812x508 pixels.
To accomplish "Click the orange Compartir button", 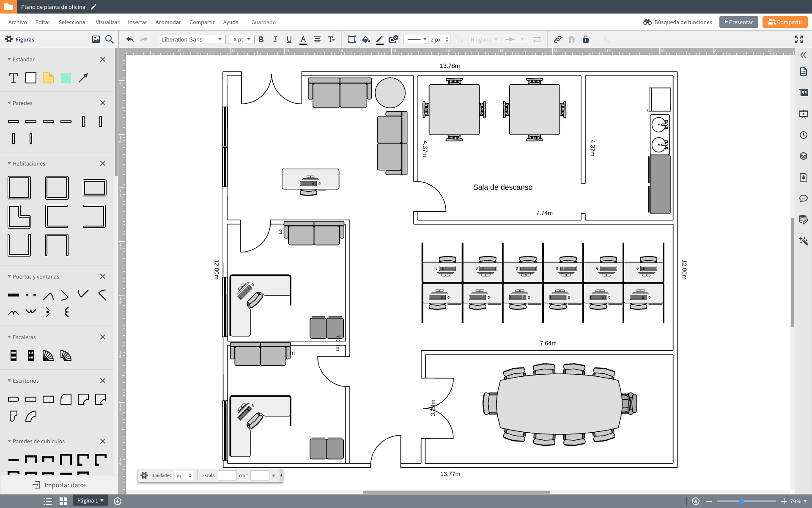I will pyautogui.click(x=785, y=22).
